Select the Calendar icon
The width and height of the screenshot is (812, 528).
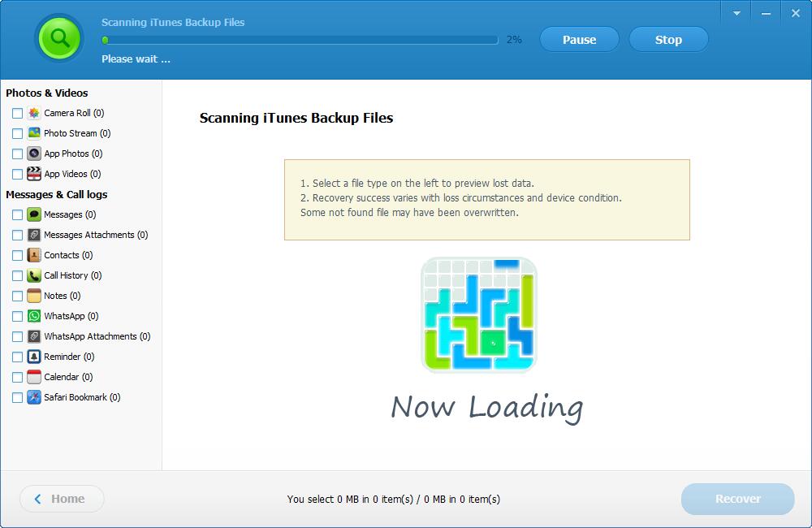[x=34, y=377]
